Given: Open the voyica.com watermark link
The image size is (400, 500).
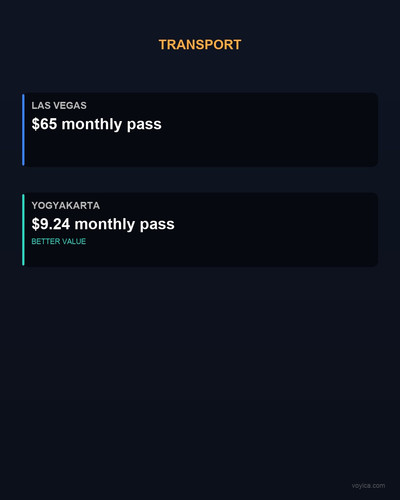Looking at the screenshot, I should point(368,486).
